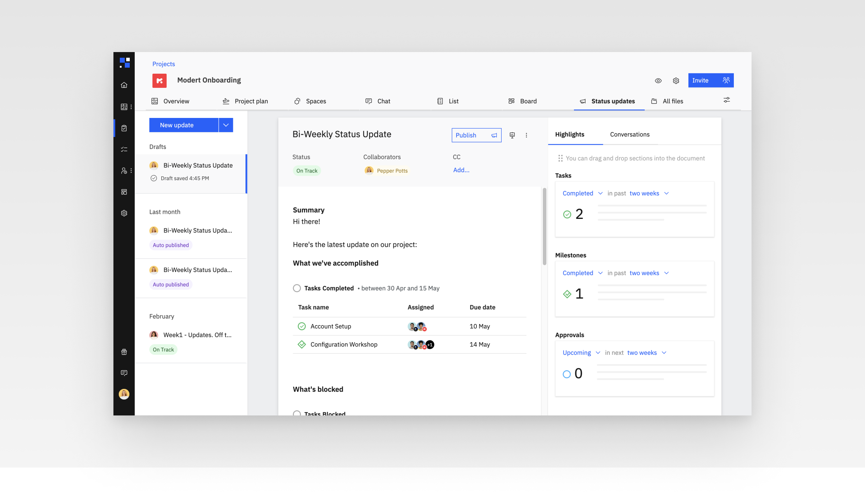
Task: Click the home icon in the sidebar
Action: (x=124, y=85)
